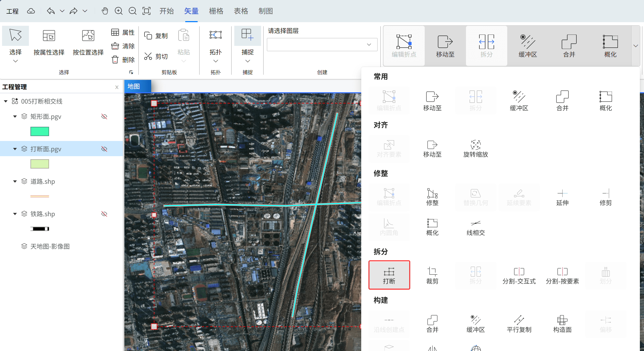Switch to the 矢量 ribbon tab
644x351 pixels.
pos(191,11)
